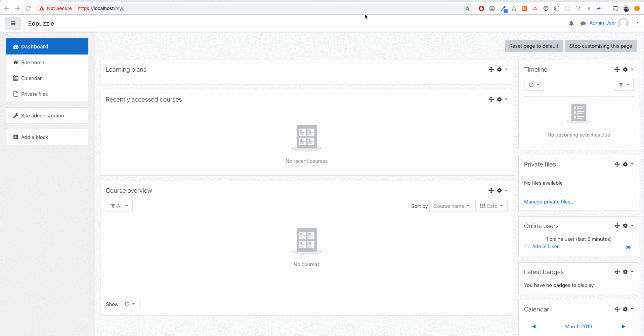Image resolution: width=644 pixels, height=336 pixels.
Task: Open the gear menu of Private files block
Action: (628, 164)
